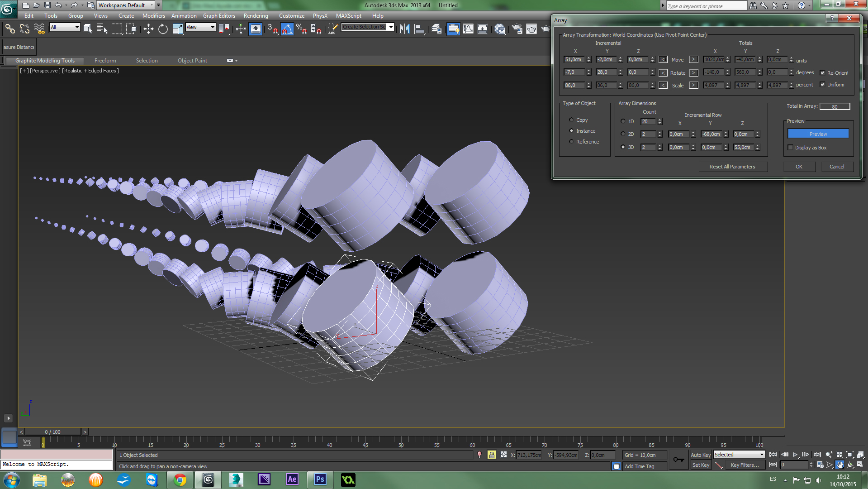Click the Align tool icon
The image size is (868, 489).
click(419, 29)
